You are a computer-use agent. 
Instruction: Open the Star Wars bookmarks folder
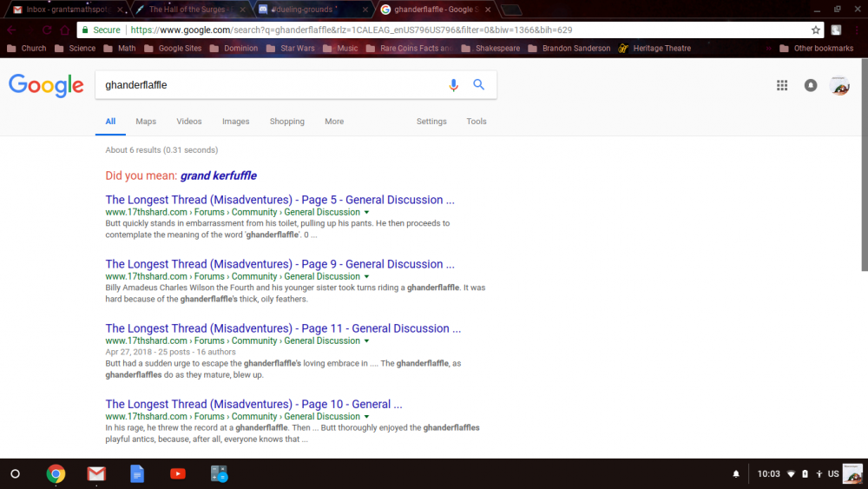pyautogui.click(x=291, y=48)
